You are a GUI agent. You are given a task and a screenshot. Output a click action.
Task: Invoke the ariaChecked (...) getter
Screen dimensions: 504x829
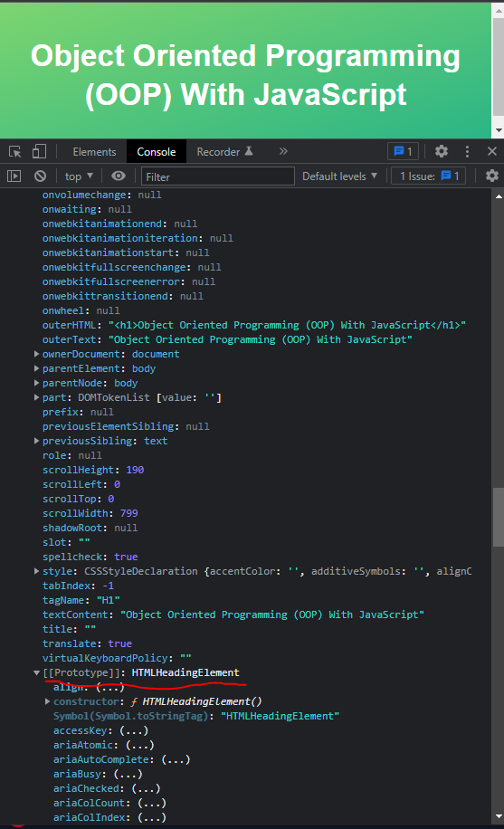point(146,788)
